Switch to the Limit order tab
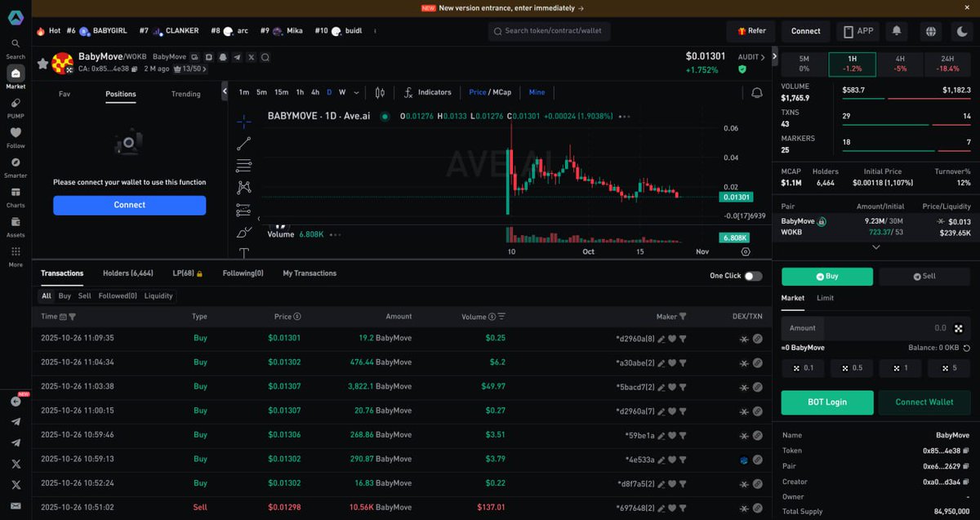The height and width of the screenshot is (520, 980). click(x=825, y=298)
